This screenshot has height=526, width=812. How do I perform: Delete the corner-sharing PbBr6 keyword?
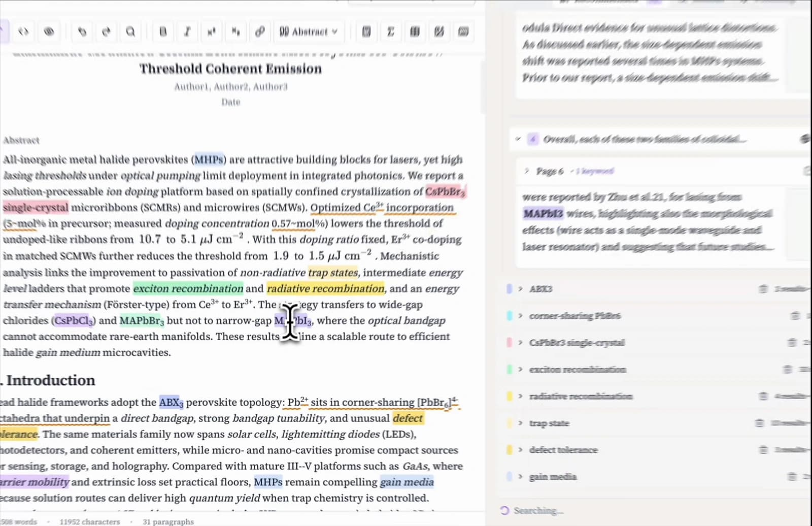(795, 316)
